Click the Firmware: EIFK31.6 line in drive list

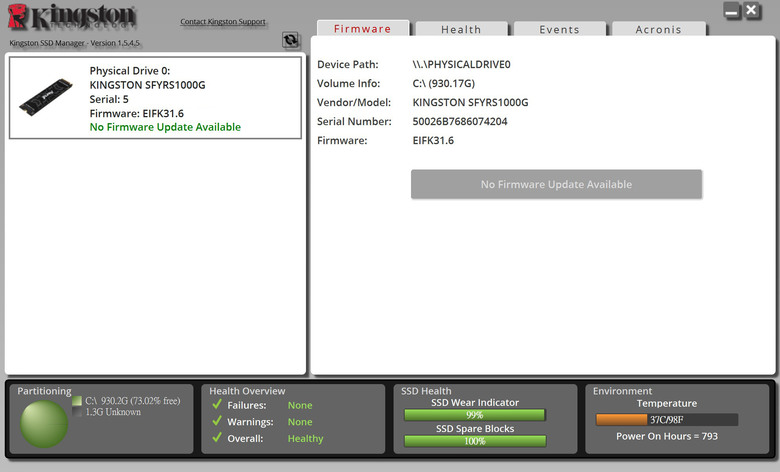[x=136, y=113]
